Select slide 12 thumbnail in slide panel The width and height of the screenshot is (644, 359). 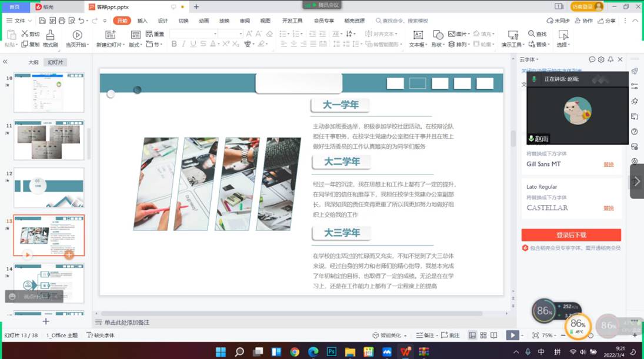pyautogui.click(x=49, y=187)
